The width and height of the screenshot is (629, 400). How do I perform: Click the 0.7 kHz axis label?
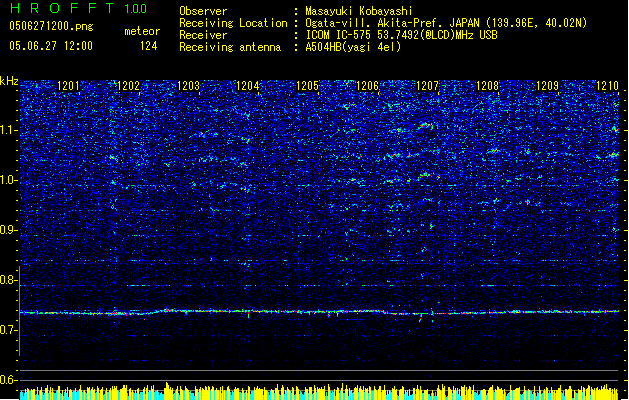point(8,330)
